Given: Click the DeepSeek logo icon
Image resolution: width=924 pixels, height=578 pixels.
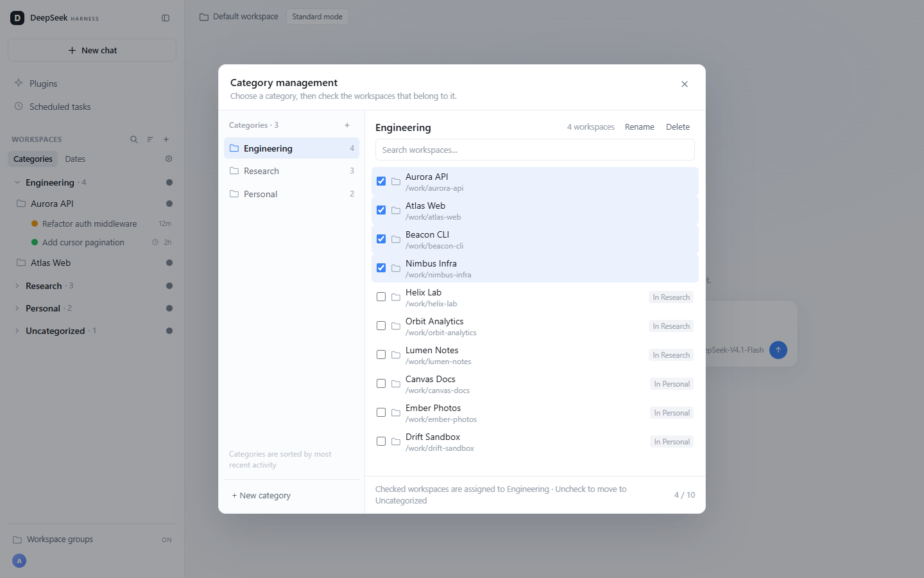Looking at the screenshot, I should coord(17,18).
